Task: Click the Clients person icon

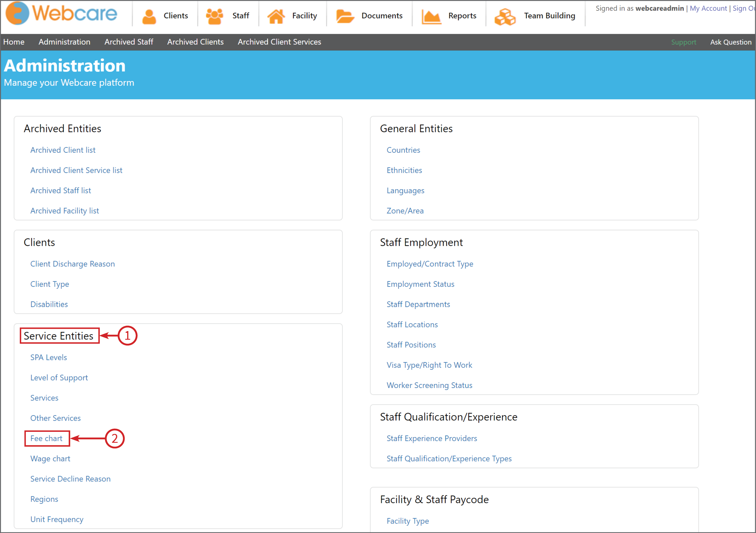Action: 149,16
